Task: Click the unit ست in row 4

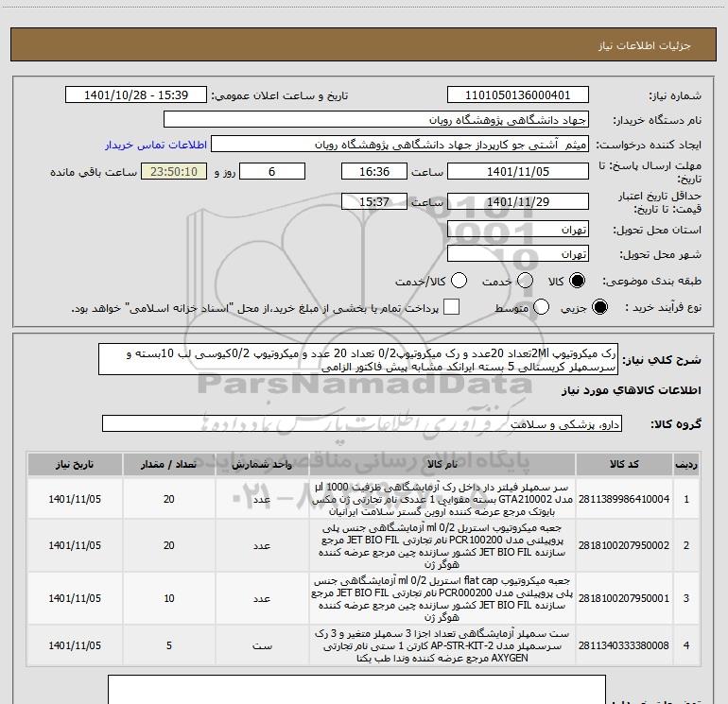Action: tap(262, 645)
